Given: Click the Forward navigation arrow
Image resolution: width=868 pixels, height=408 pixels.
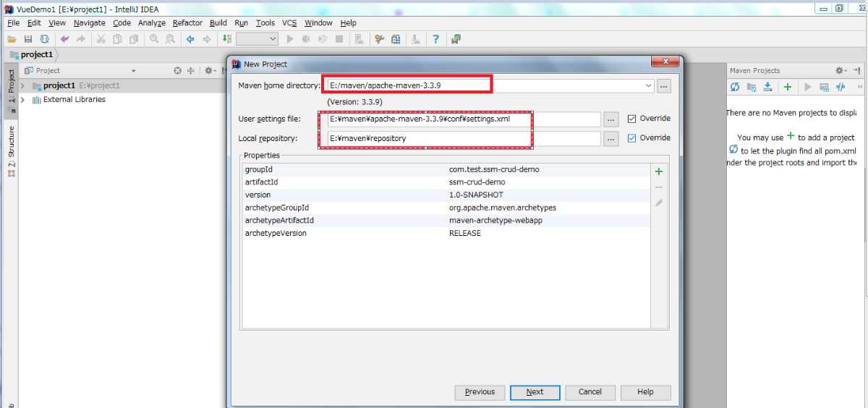Looking at the screenshot, I should pos(207,39).
